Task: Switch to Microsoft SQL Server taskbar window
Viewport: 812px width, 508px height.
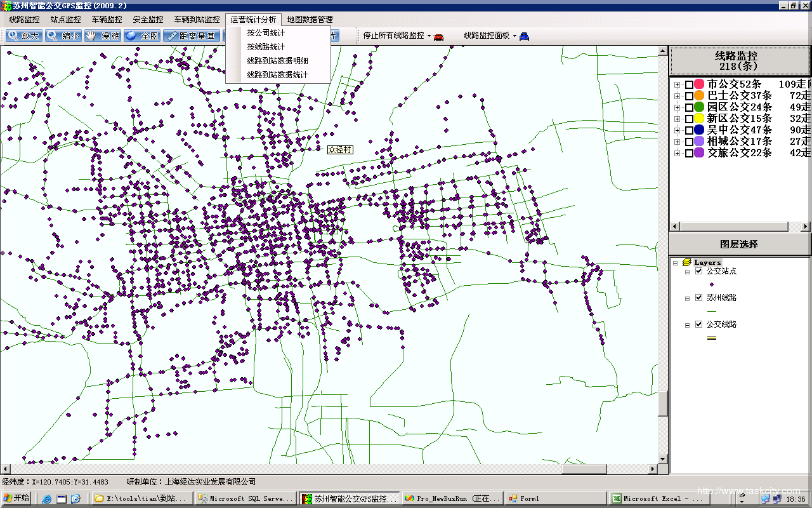Action: point(246,499)
